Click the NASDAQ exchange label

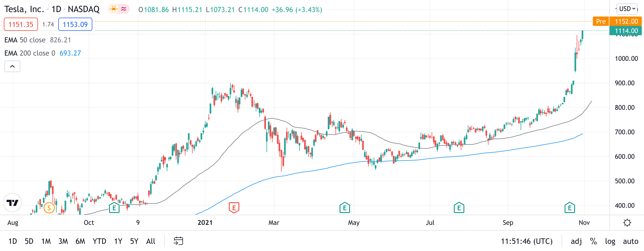84,9
